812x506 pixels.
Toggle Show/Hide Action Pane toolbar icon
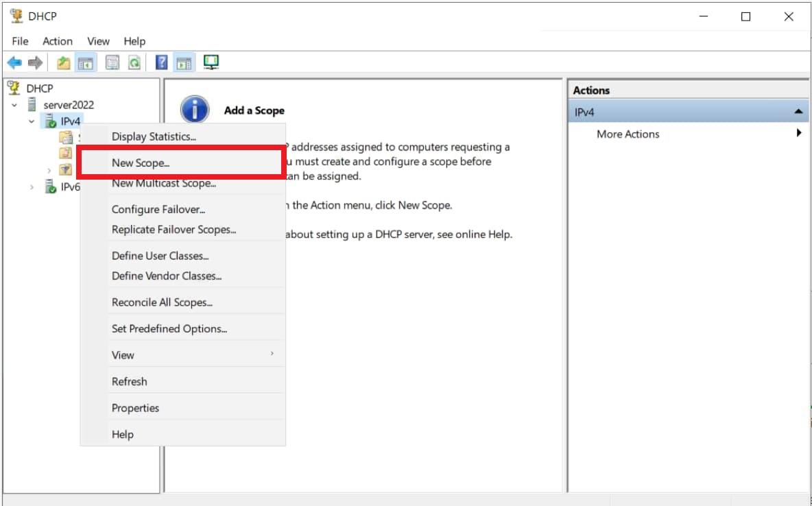[183, 63]
